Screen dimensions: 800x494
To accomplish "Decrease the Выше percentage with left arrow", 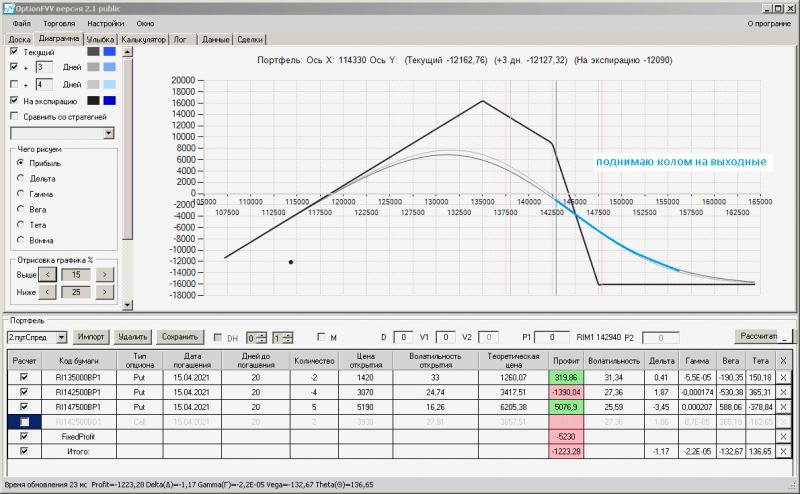I will click(x=47, y=275).
